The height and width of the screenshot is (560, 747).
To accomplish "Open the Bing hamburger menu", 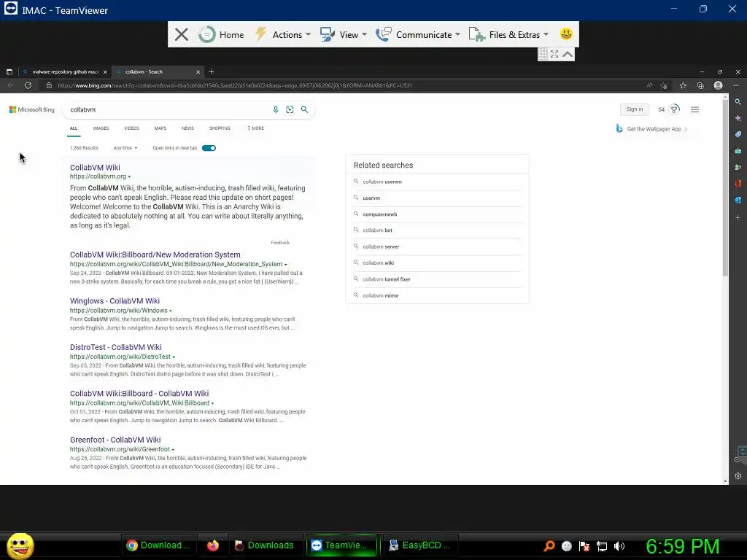I will (x=694, y=109).
